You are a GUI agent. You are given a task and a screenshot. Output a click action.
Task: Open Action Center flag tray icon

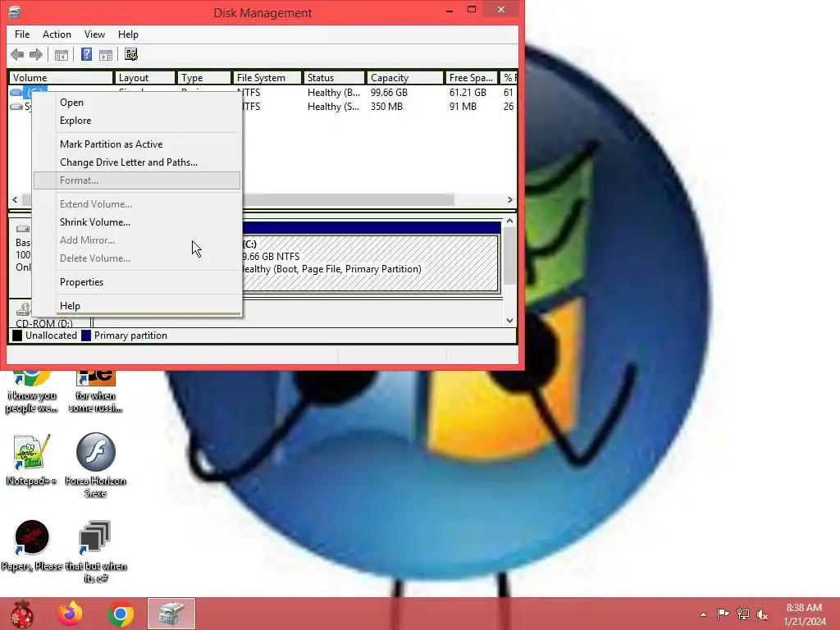[723, 614]
